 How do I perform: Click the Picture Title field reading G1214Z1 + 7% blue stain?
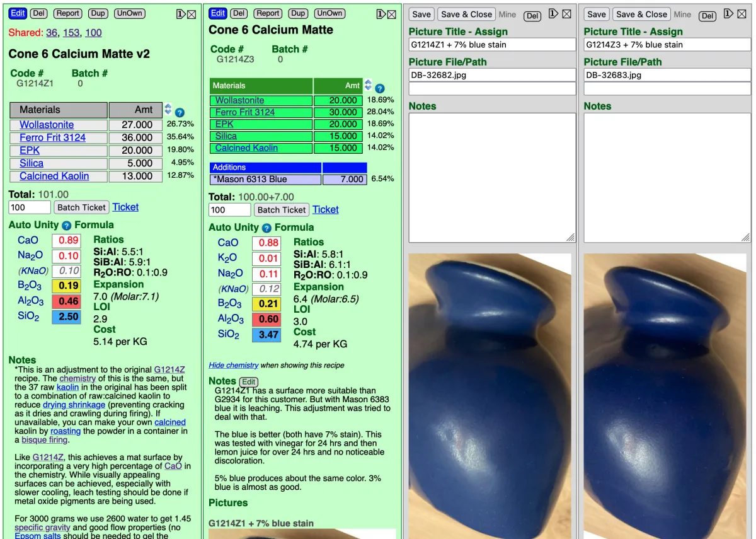coord(492,45)
